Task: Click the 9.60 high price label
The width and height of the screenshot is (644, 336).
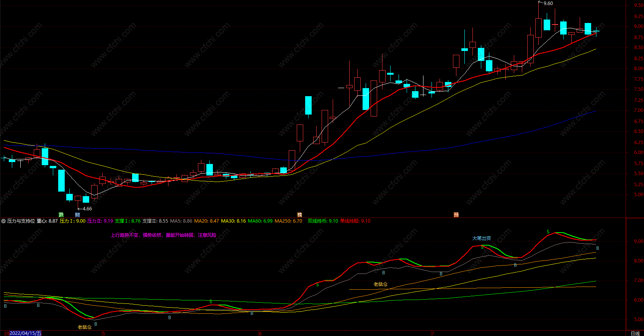Action: (x=548, y=3)
